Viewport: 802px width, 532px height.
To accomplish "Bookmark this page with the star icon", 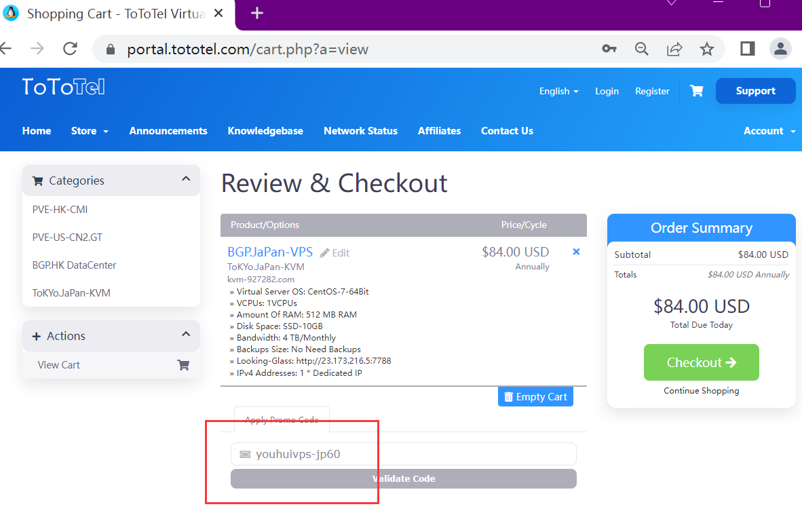I will click(x=707, y=49).
